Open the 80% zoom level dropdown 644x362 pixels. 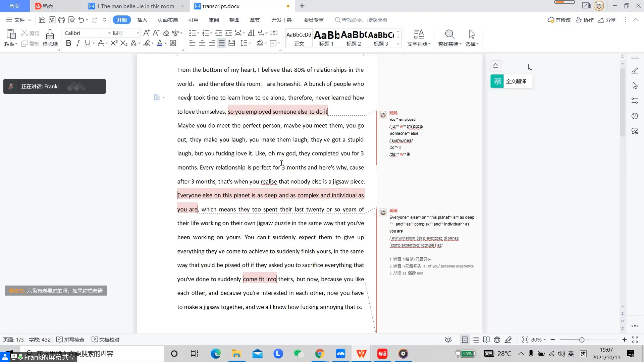click(x=538, y=340)
